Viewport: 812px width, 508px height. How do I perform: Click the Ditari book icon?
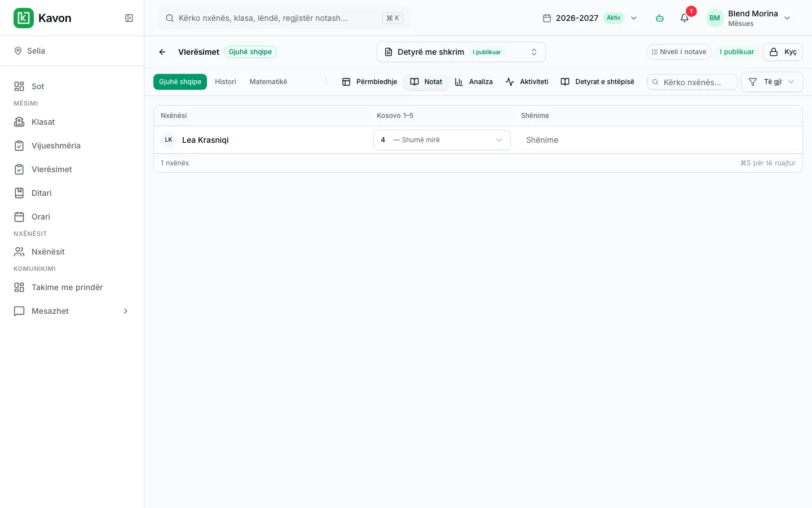[19, 193]
